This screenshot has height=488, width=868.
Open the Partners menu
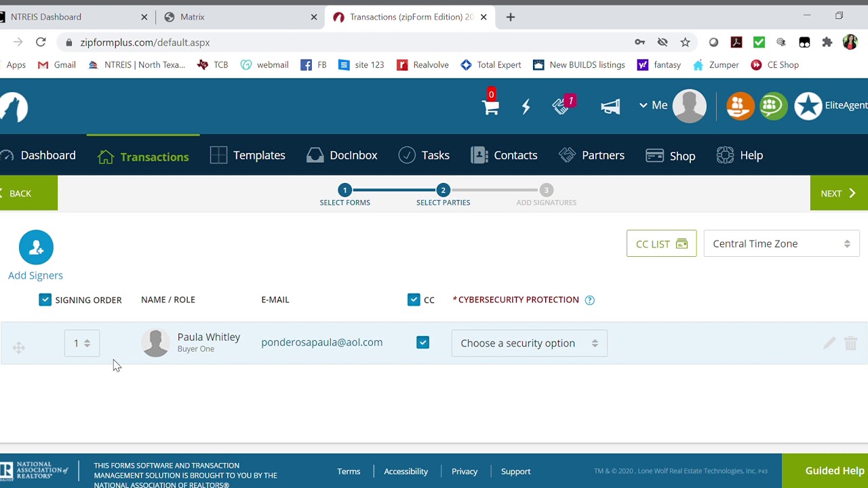click(591, 155)
